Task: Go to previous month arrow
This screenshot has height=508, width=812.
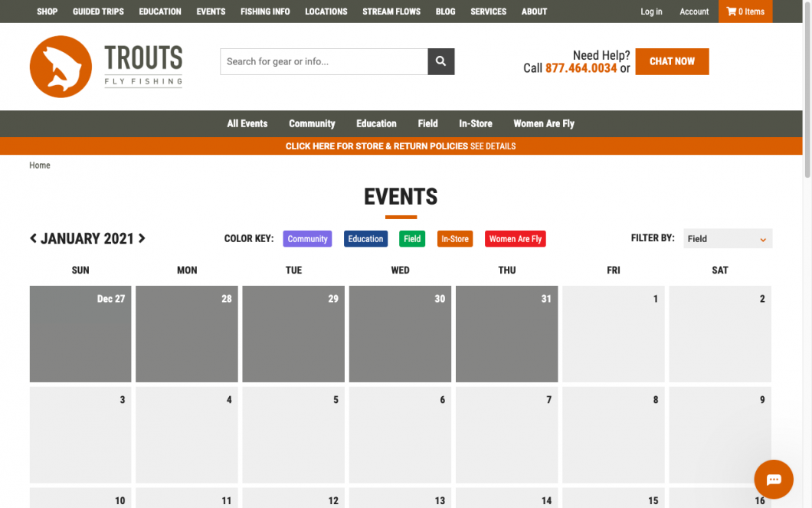Action: click(33, 238)
